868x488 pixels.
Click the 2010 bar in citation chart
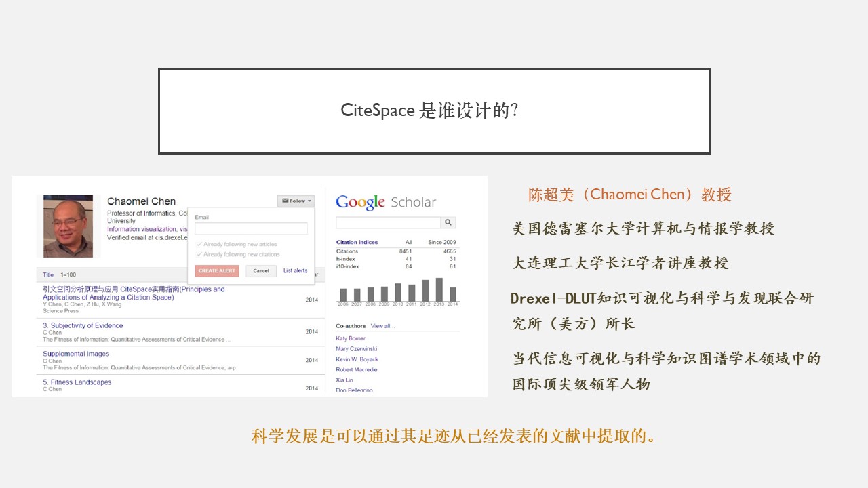[398, 292]
